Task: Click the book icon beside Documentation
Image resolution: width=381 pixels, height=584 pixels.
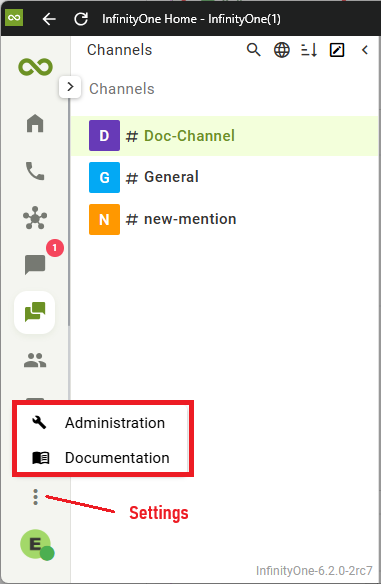Action: pos(41,458)
